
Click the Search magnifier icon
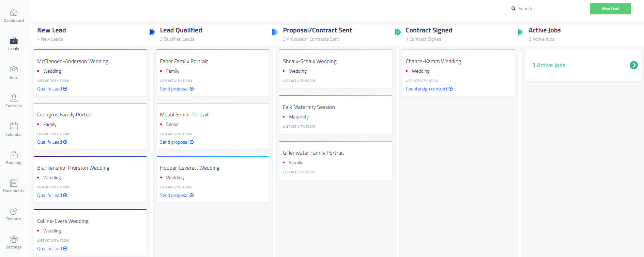(x=513, y=8)
